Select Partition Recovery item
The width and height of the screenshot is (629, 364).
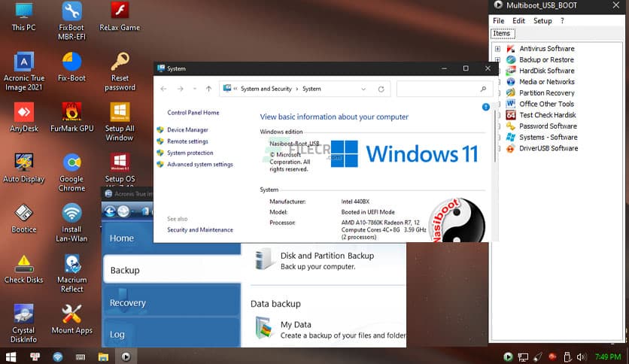tap(546, 93)
